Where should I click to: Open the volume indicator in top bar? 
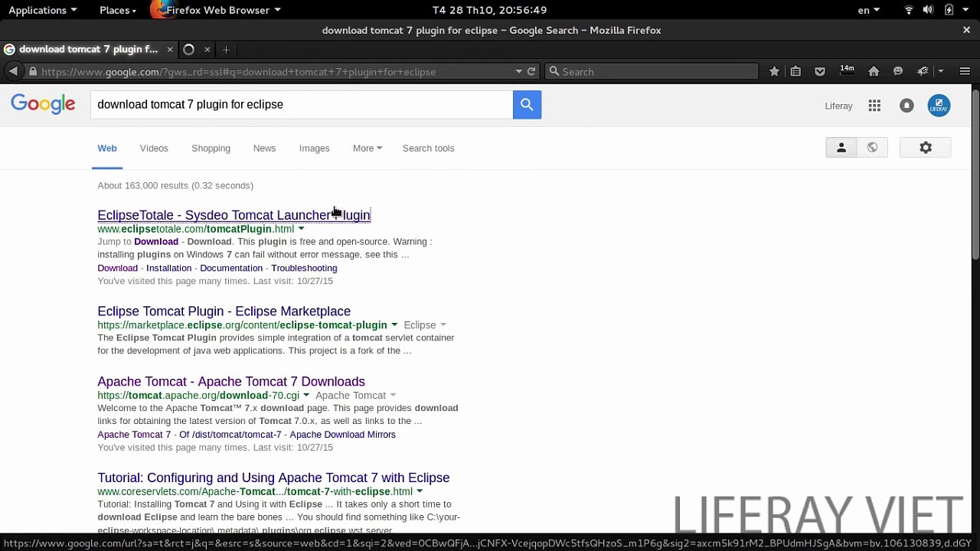coord(928,10)
